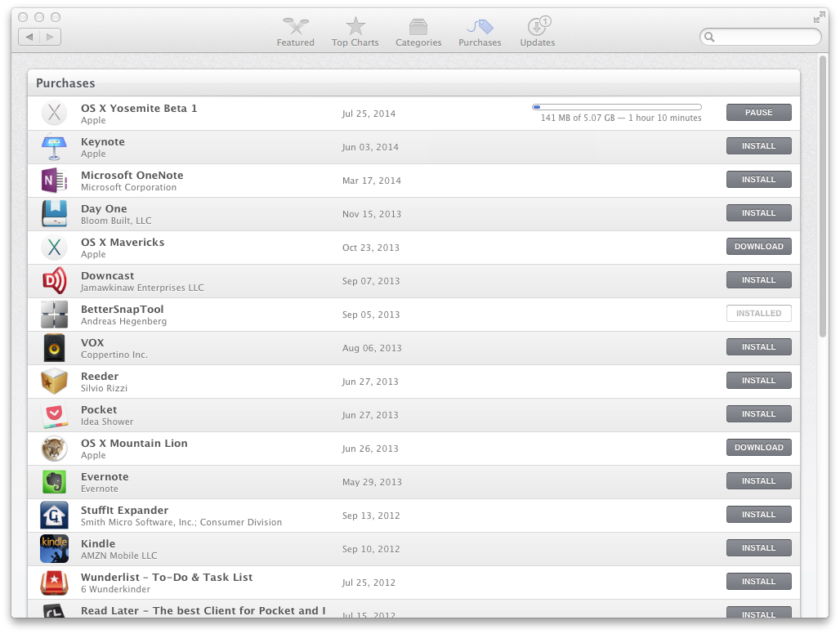Install Kindle

pyautogui.click(x=758, y=547)
